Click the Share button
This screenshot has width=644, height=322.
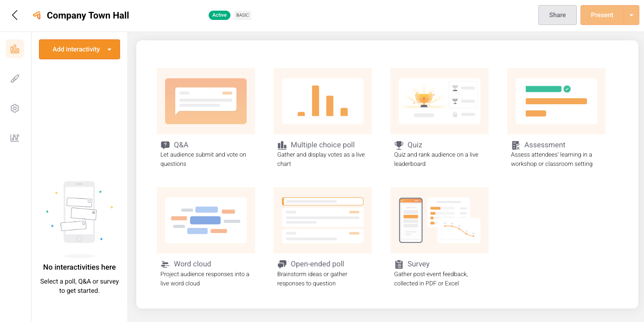(x=557, y=15)
